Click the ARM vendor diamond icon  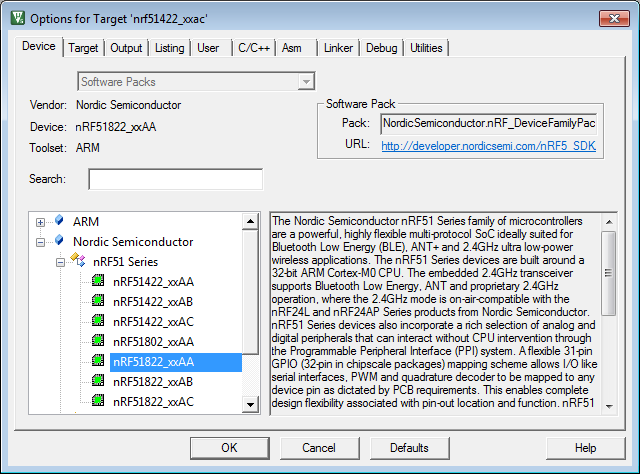pos(60,220)
